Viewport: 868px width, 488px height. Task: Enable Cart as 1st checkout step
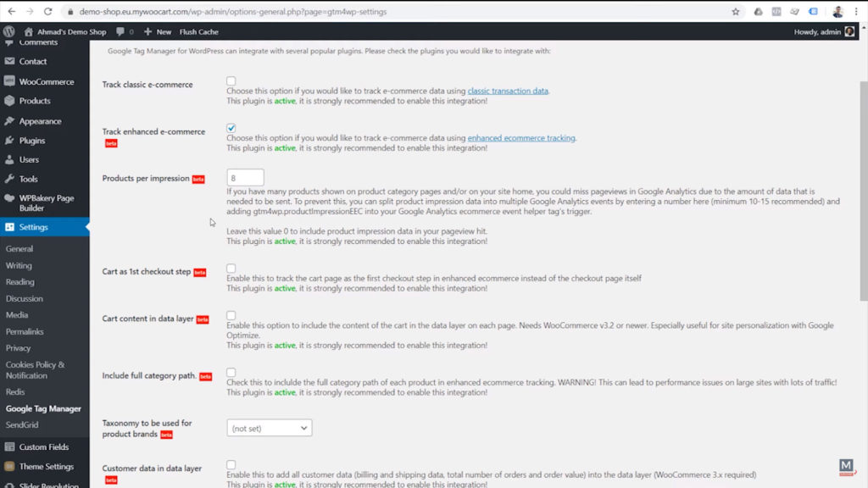tap(230, 266)
